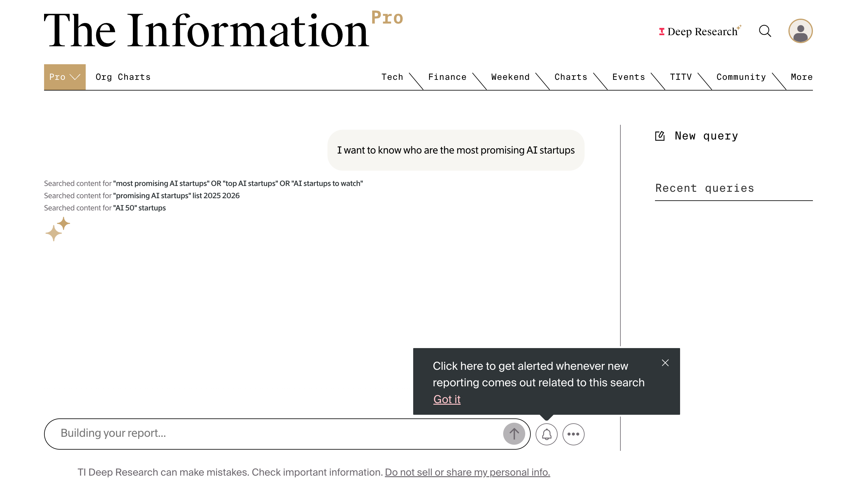The height and width of the screenshot is (490, 868).
Task: Click the "AI 50" startups search line
Action: [105, 208]
